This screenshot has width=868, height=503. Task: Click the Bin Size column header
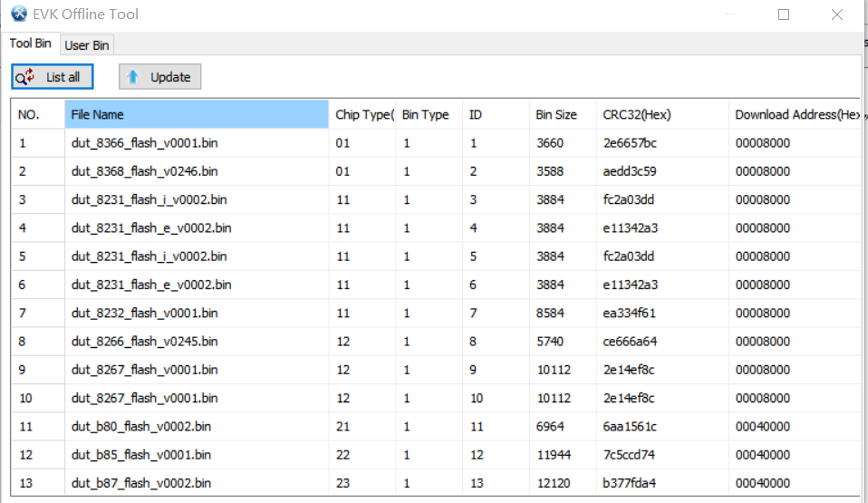click(x=563, y=115)
